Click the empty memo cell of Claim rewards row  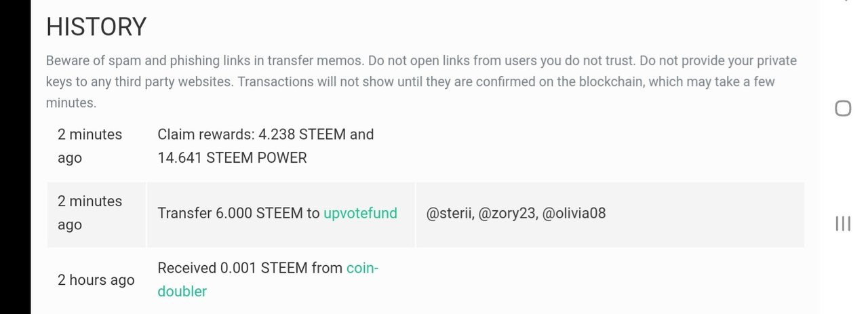(609, 146)
